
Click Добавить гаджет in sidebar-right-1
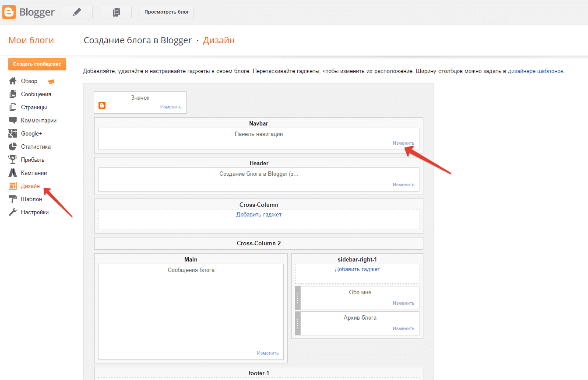click(357, 269)
